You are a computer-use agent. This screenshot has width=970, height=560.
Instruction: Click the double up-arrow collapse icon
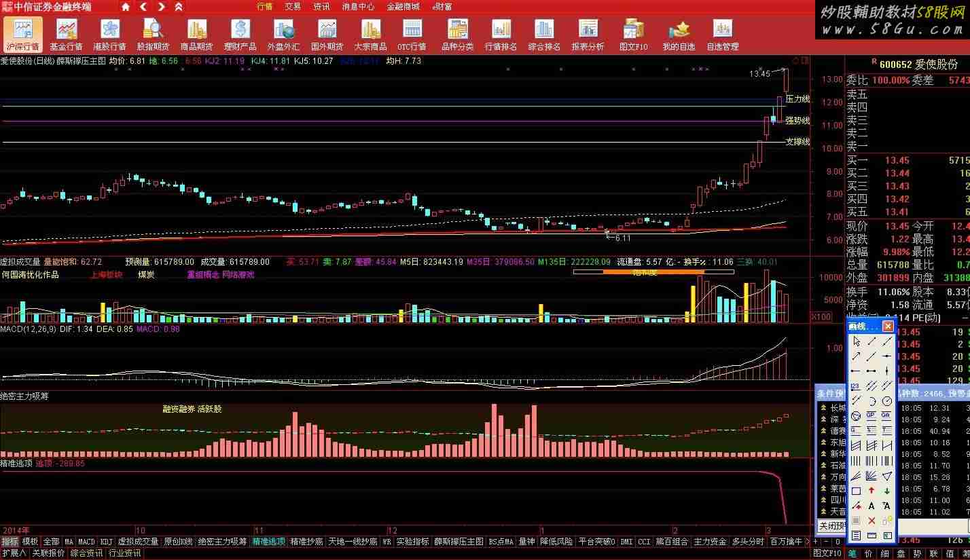tap(179, 7)
